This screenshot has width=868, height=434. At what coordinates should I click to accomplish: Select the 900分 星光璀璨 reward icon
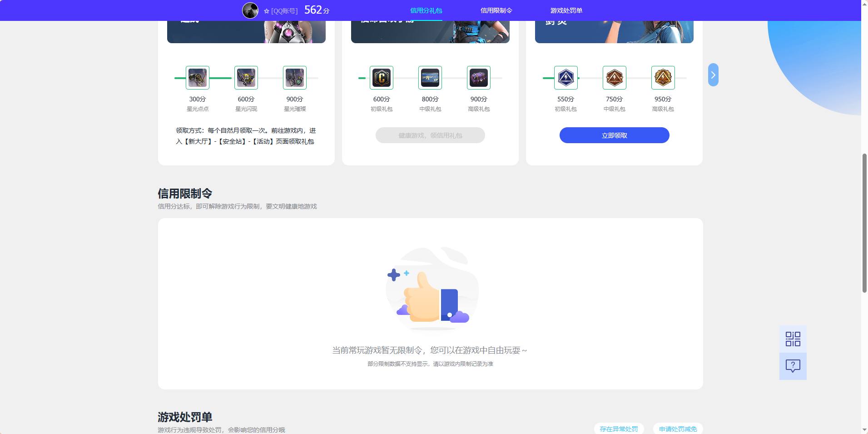pyautogui.click(x=295, y=78)
